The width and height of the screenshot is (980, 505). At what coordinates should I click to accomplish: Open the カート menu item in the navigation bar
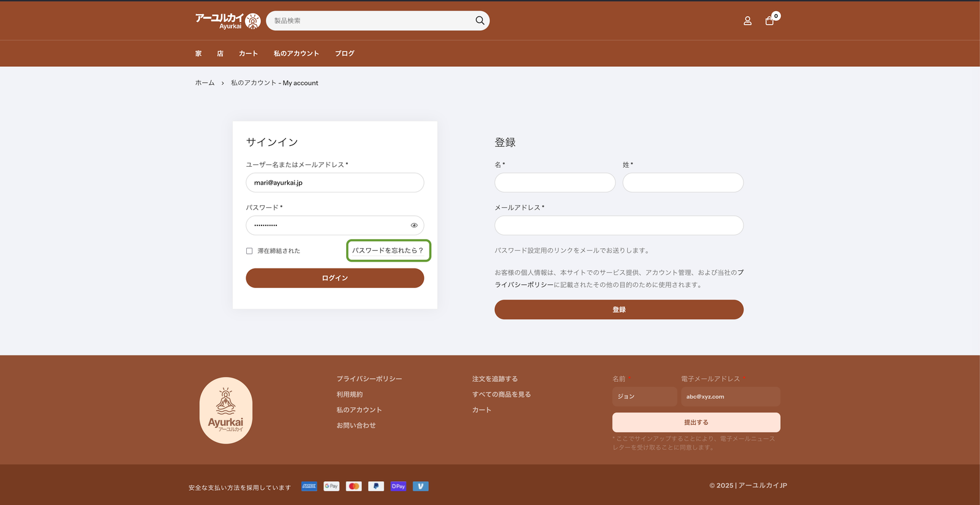click(x=248, y=53)
